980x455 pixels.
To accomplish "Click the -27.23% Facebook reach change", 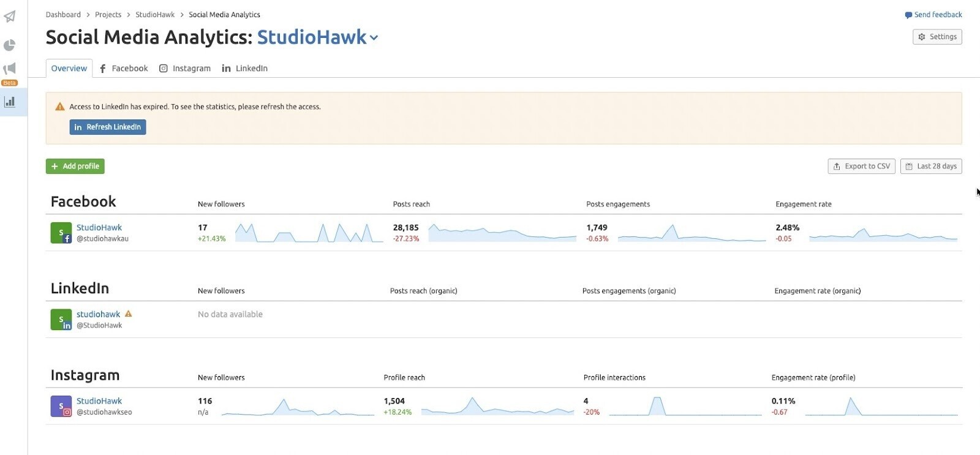I will [406, 239].
